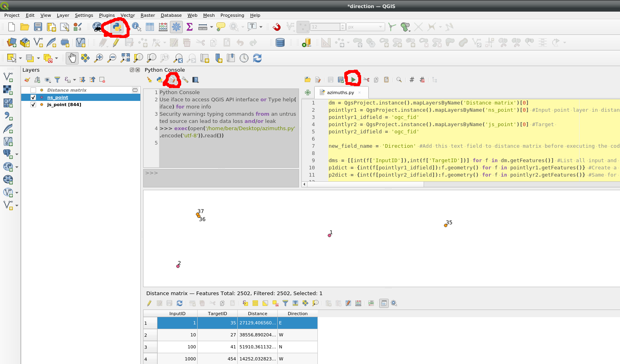Sort by the TargetID column header
620x364 pixels.
click(x=217, y=314)
